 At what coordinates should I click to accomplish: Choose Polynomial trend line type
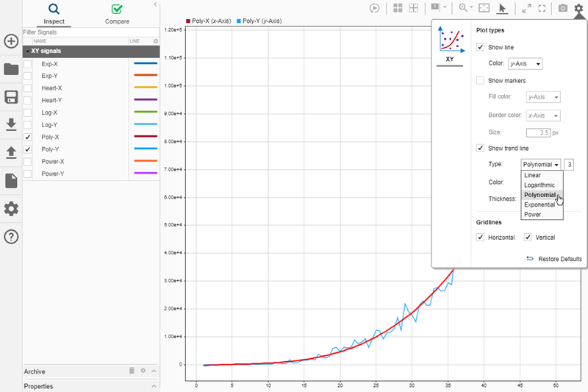click(x=542, y=195)
